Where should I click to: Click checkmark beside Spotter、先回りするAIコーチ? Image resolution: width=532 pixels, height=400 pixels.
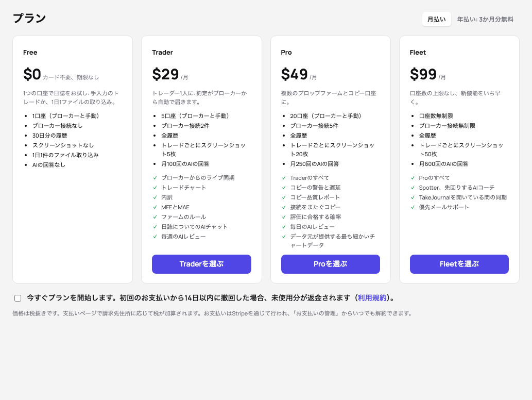(x=413, y=188)
